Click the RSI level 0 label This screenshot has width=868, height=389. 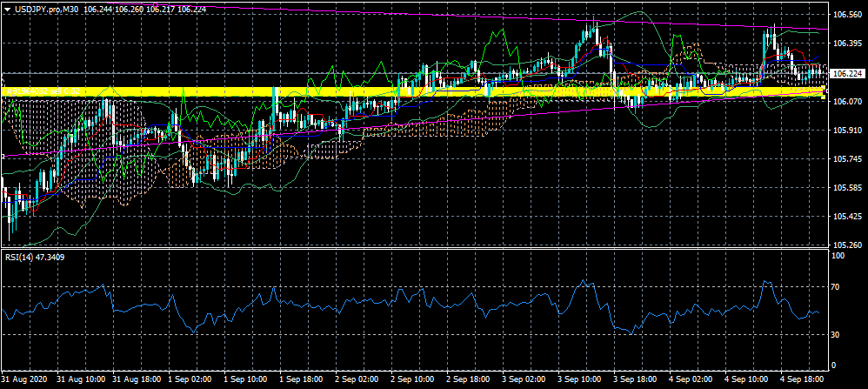(x=835, y=366)
